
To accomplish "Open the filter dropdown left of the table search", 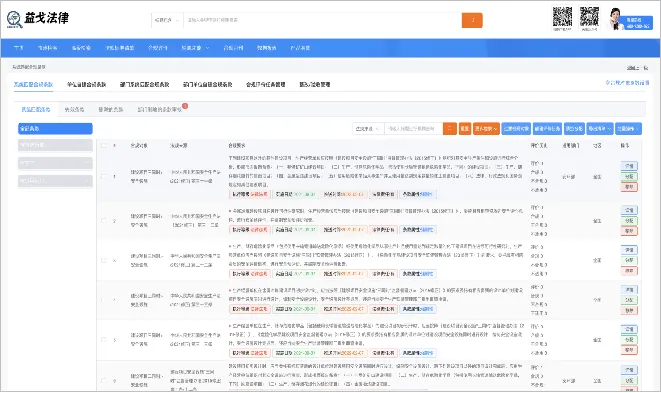I will 368,129.
